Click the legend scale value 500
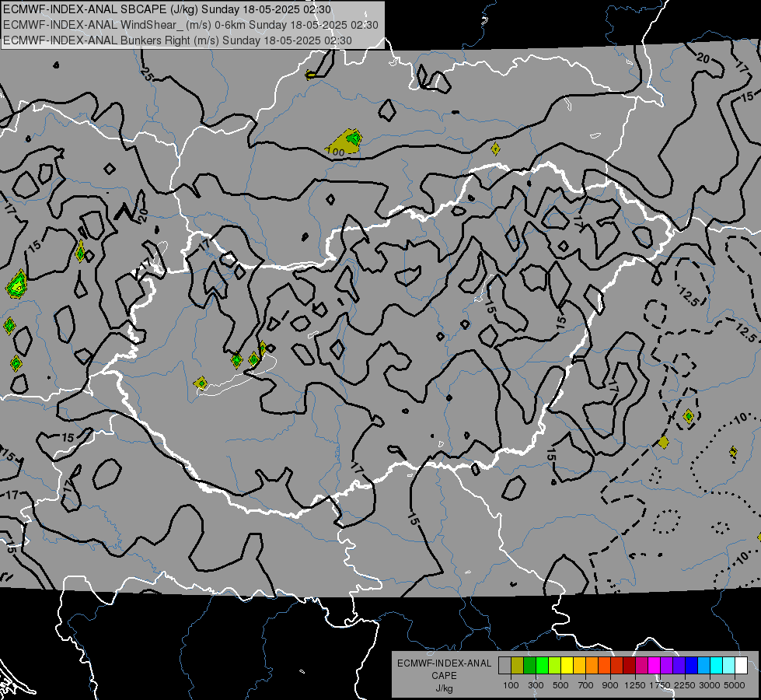The height and width of the screenshot is (700, 761). point(560,685)
